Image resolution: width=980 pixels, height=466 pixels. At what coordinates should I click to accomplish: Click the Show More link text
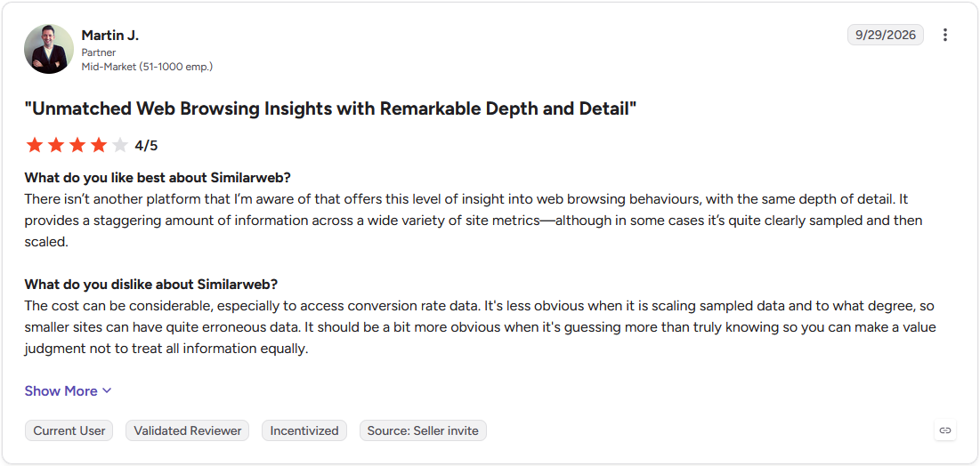pyautogui.click(x=61, y=391)
